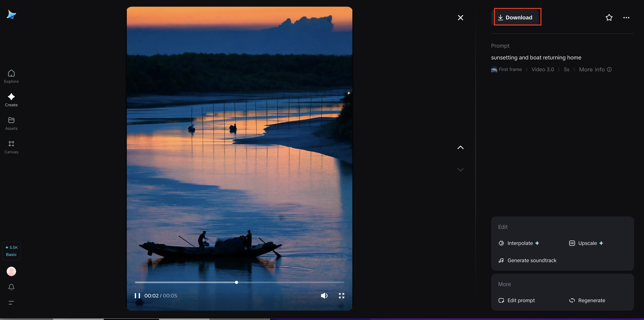Mute the video audio
Viewport: 644px width, 320px height.
pyautogui.click(x=324, y=295)
